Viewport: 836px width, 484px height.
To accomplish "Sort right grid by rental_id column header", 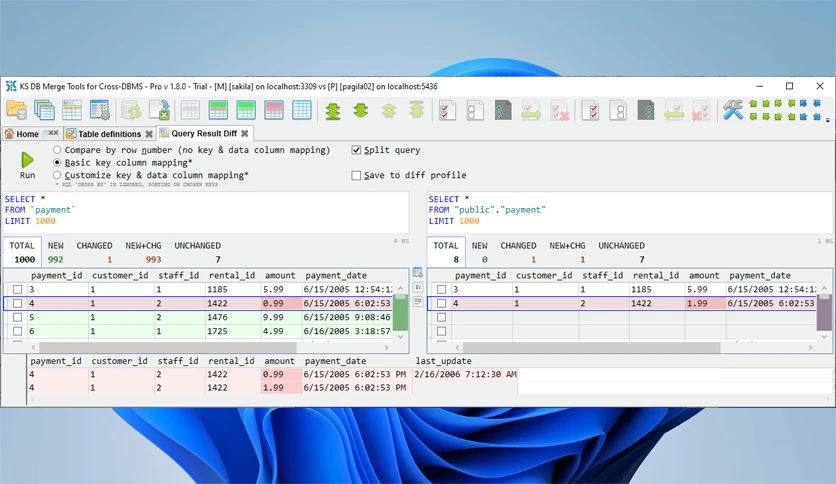I will (656, 275).
